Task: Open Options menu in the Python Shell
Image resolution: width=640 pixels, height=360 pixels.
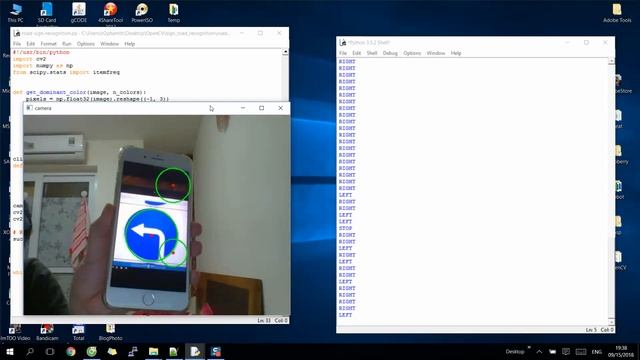Action: 412,53
